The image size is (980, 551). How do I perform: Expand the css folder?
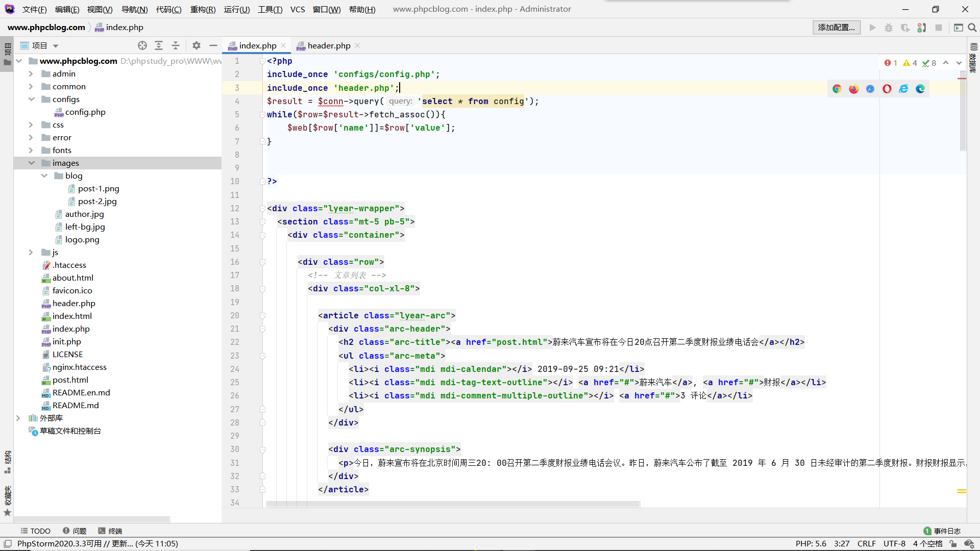(31, 124)
